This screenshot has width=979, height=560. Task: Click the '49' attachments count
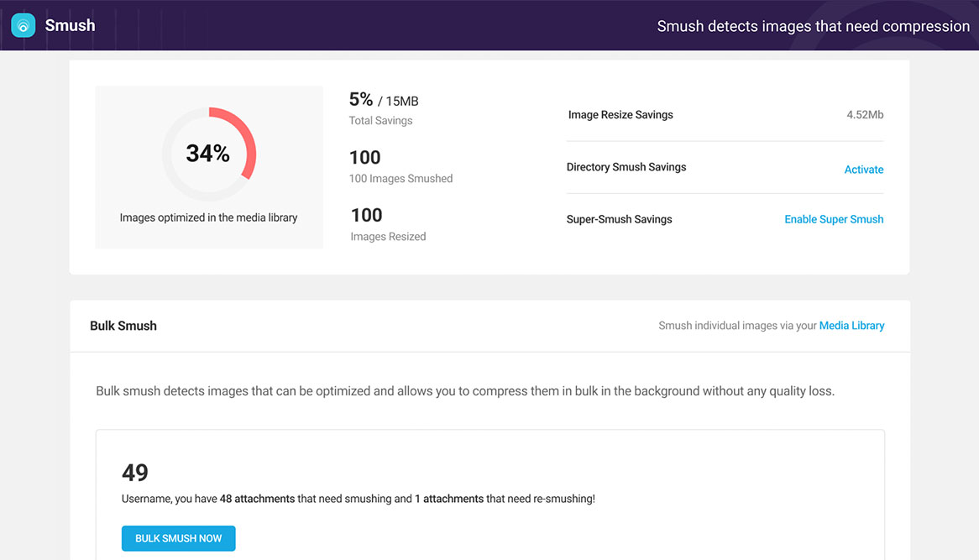[135, 473]
